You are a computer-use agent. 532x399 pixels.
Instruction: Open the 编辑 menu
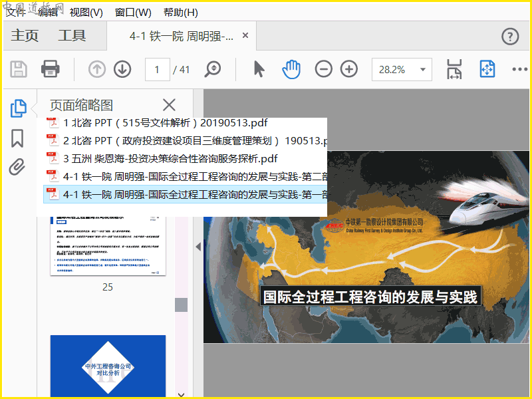coord(48,13)
